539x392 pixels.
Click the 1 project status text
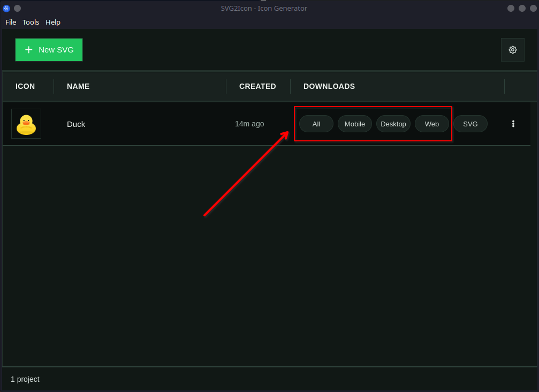25,379
